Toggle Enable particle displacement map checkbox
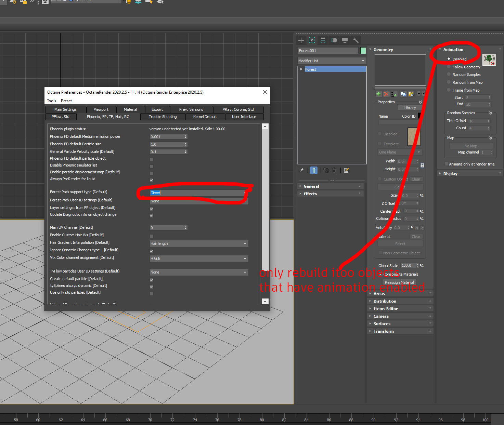 click(152, 173)
